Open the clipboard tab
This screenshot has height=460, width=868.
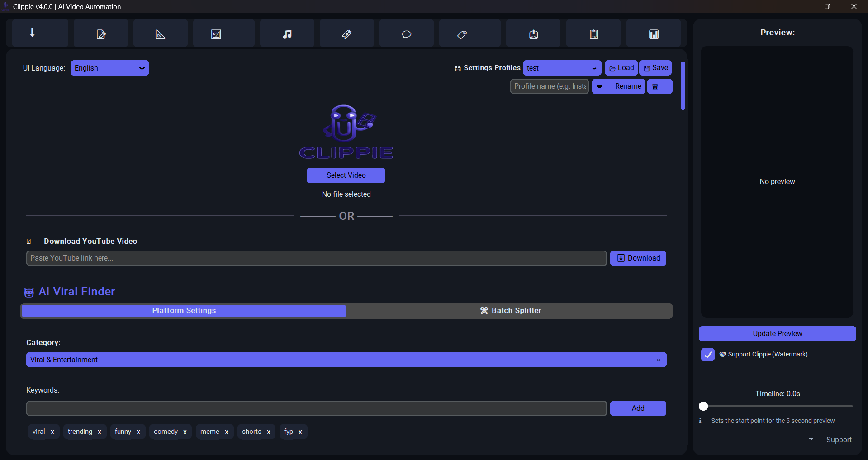coord(593,33)
